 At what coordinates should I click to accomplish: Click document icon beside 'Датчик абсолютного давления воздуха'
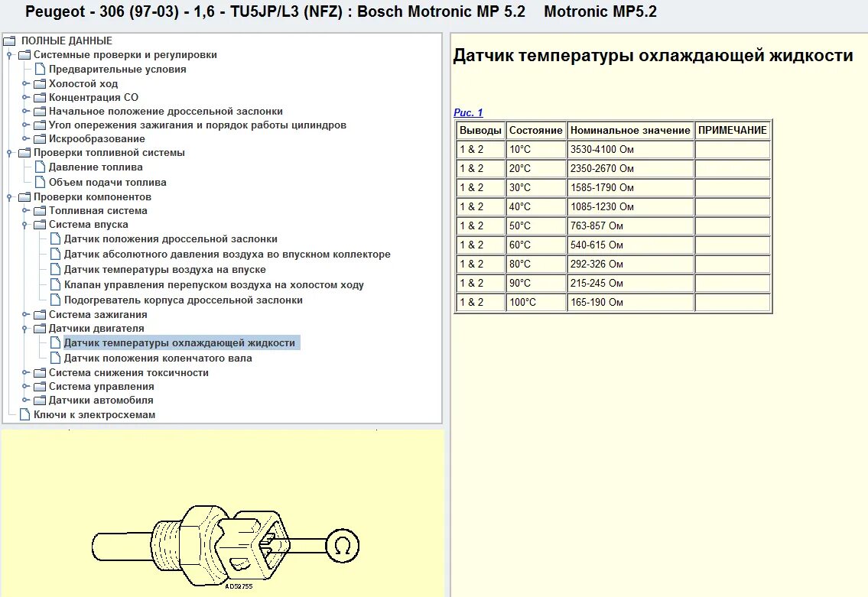55,254
